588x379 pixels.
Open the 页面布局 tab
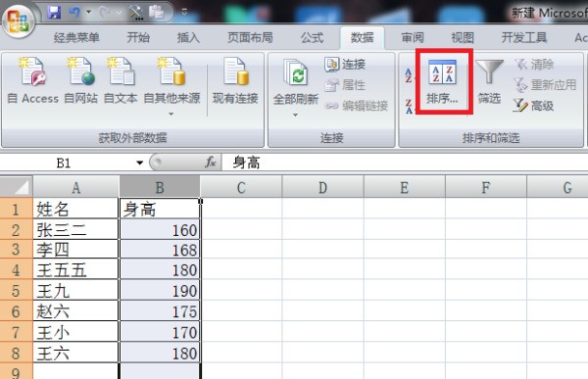[x=250, y=38]
